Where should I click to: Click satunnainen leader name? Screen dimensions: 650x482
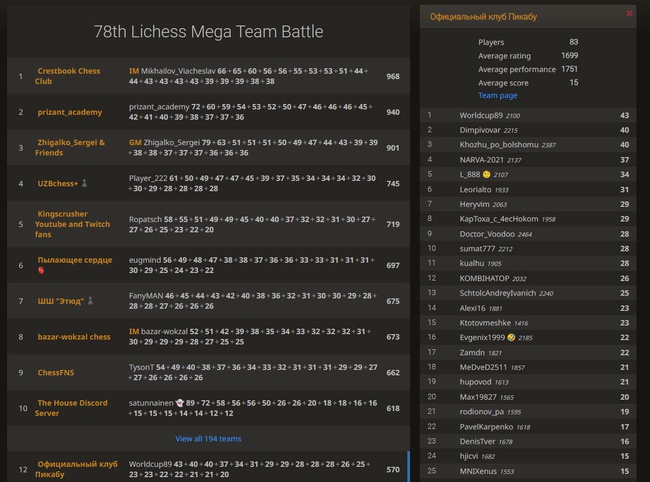tap(151, 403)
